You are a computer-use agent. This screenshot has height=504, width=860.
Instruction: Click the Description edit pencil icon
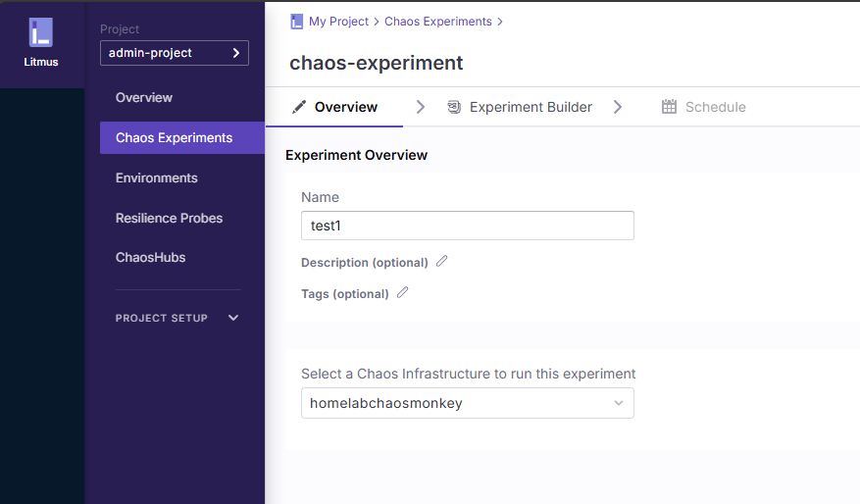442,262
